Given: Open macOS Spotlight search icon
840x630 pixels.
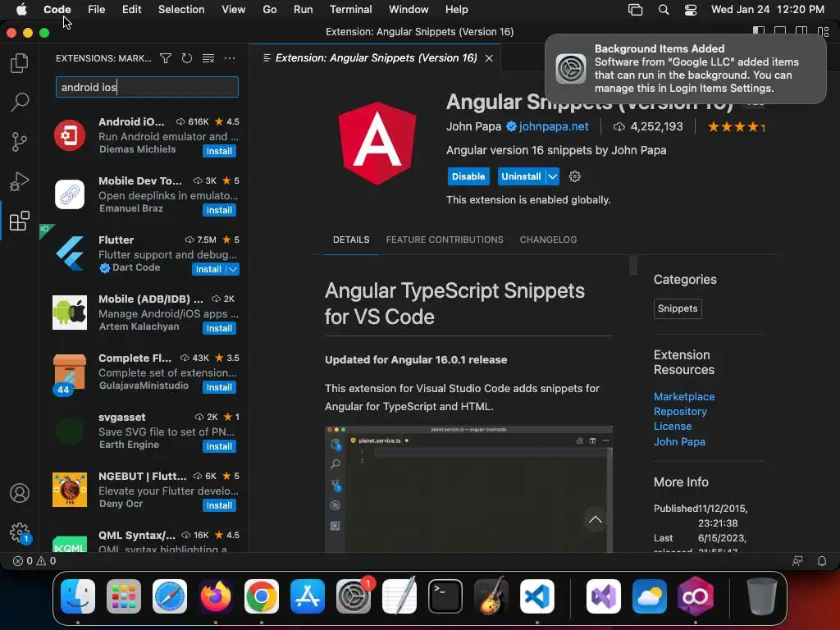Looking at the screenshot, I should [x=663, y=10].
